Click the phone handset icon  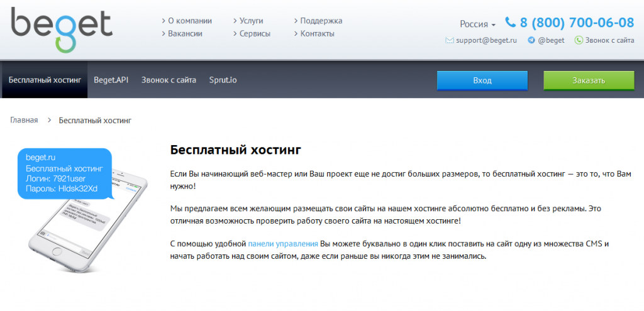tap(510, 22)
